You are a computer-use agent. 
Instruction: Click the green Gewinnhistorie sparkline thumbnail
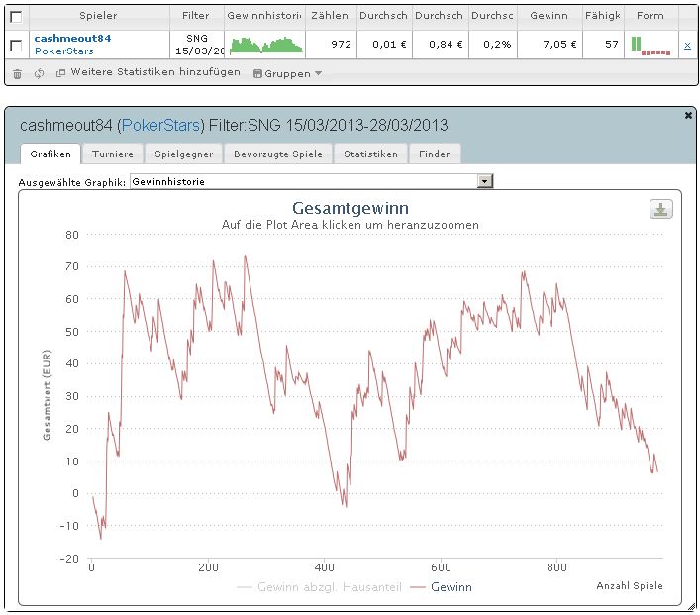(266, 46)
